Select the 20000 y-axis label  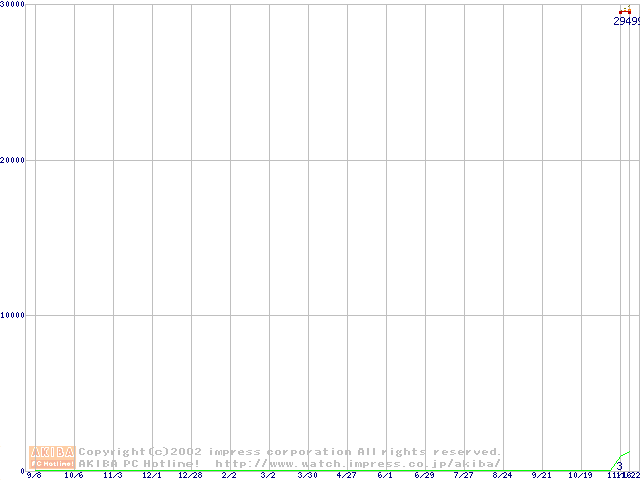pos(14,160)
